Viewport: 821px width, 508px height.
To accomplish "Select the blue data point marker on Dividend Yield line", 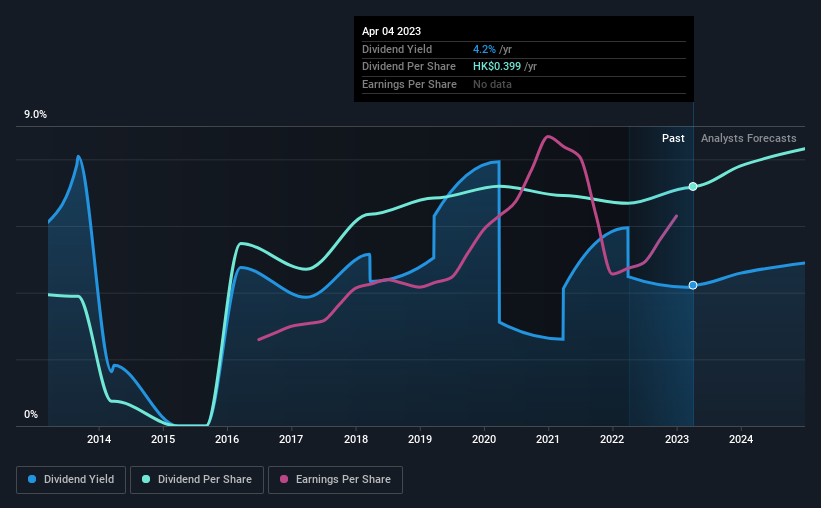I will click(693, 285).
